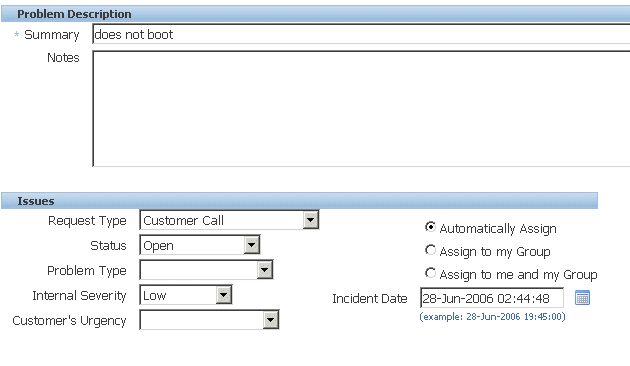Expand the Customer's Urgency dropdown
The image size is (630, 366).
(209, 320)
